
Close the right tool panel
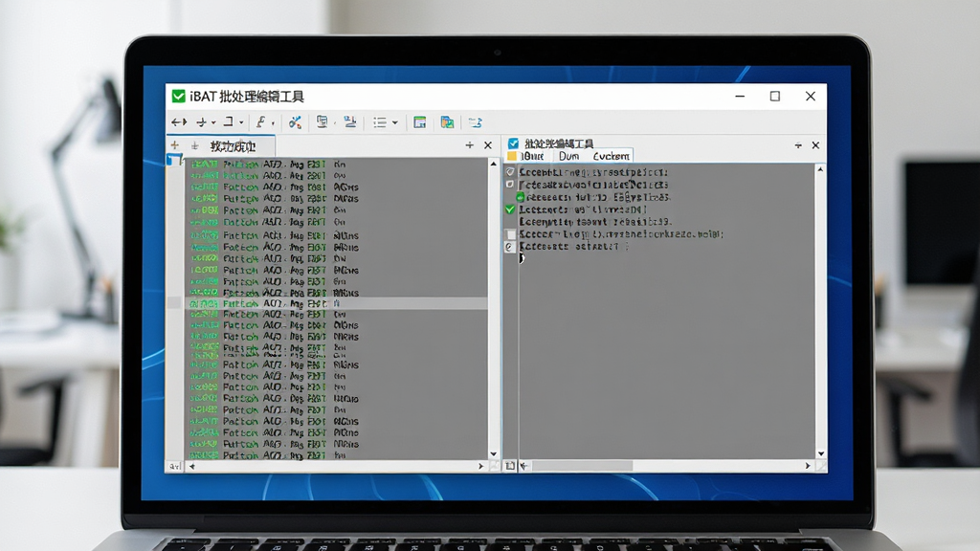[815, 145]
